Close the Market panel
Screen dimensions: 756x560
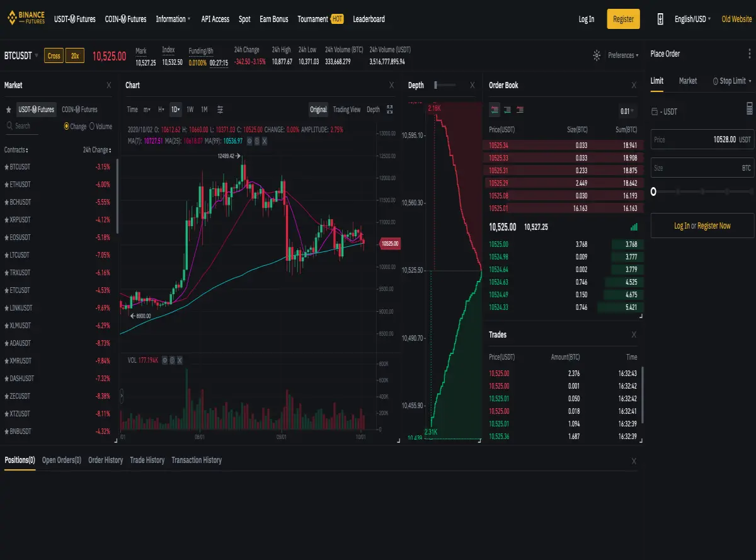coord(108,85)
